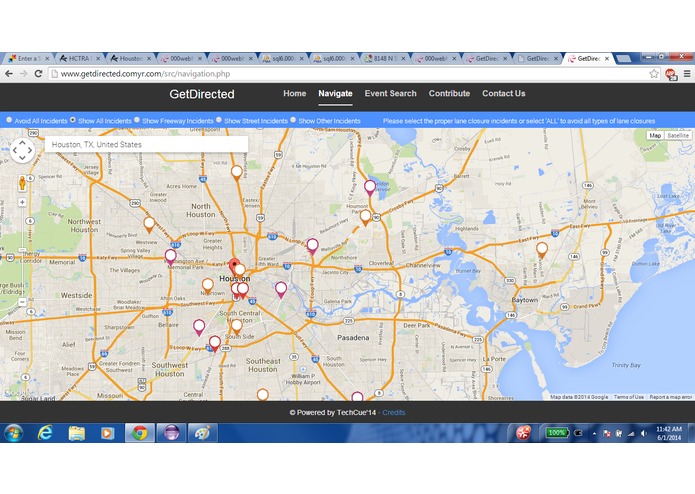Select the magenta pin east of downtown Houston

[281, 290]
